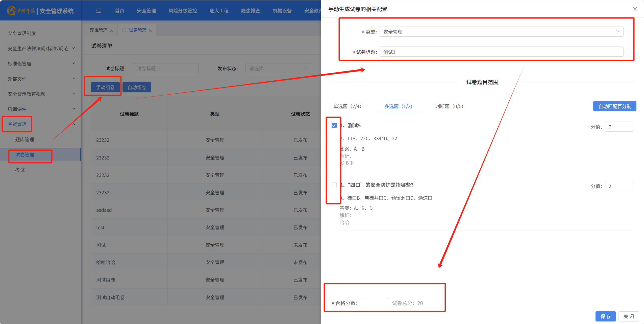Click the 合格分数 input field
Screen dimensions: 644x324
point(375,303)
